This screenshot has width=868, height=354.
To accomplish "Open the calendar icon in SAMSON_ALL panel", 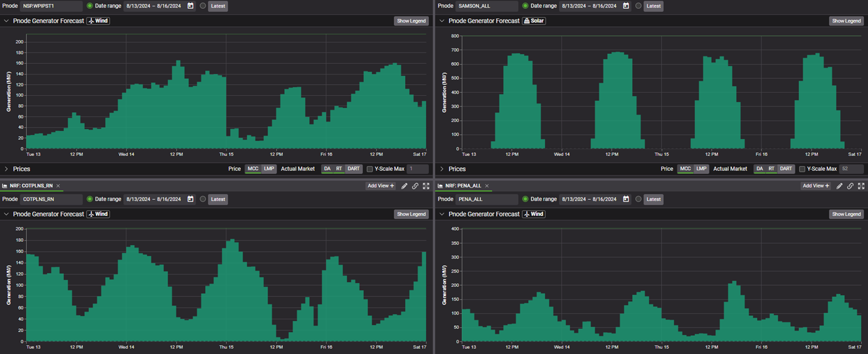I will coord(626,6).
